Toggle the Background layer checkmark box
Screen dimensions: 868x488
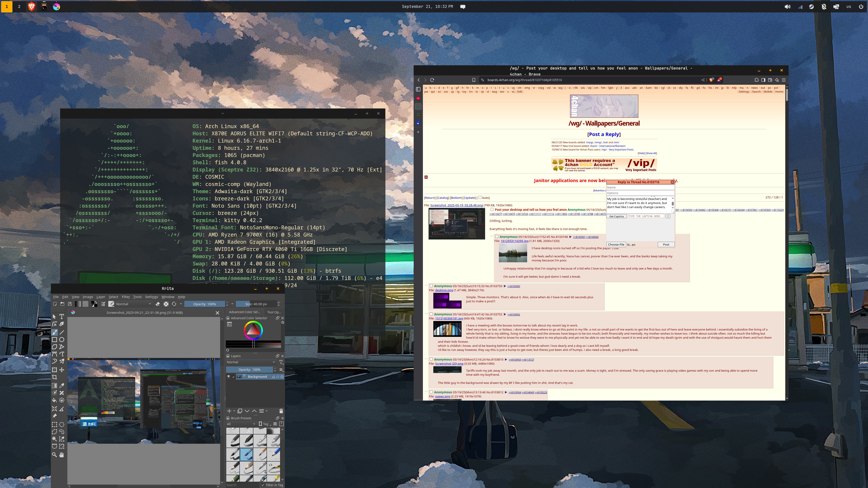pyautogui.click(x=233, y=377)
